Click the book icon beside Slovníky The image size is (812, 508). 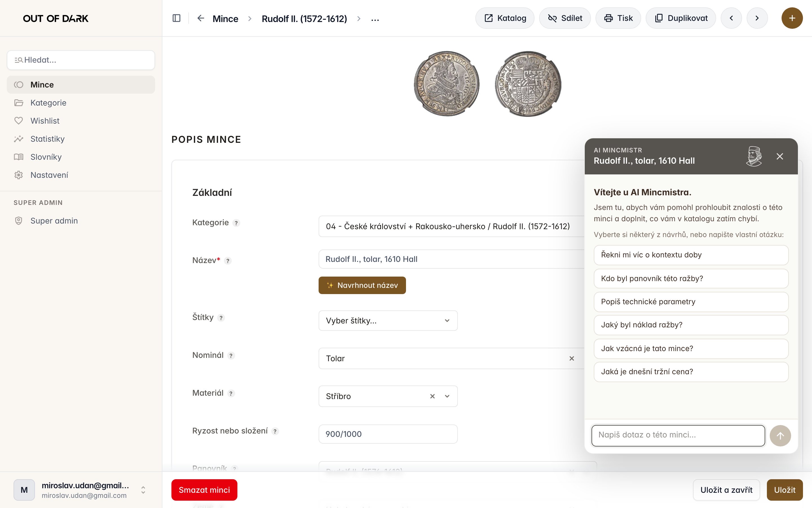[18, 157]
